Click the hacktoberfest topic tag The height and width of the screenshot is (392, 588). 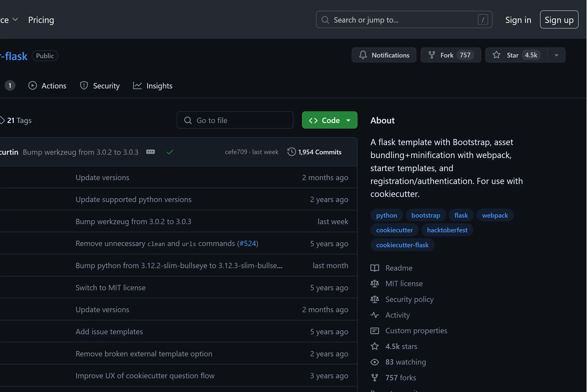447,230
